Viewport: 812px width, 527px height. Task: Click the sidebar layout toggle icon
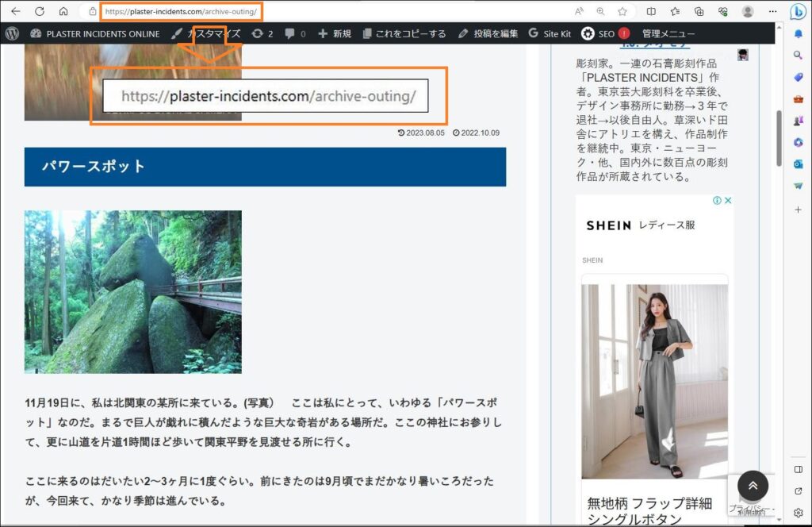798,470
